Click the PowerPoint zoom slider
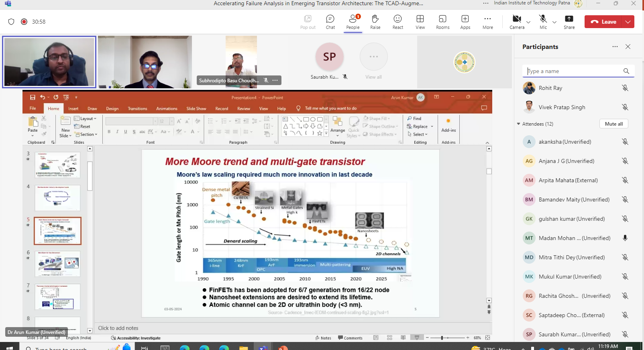Viewport: 644px width, 350px height. (x=442, y=338)
